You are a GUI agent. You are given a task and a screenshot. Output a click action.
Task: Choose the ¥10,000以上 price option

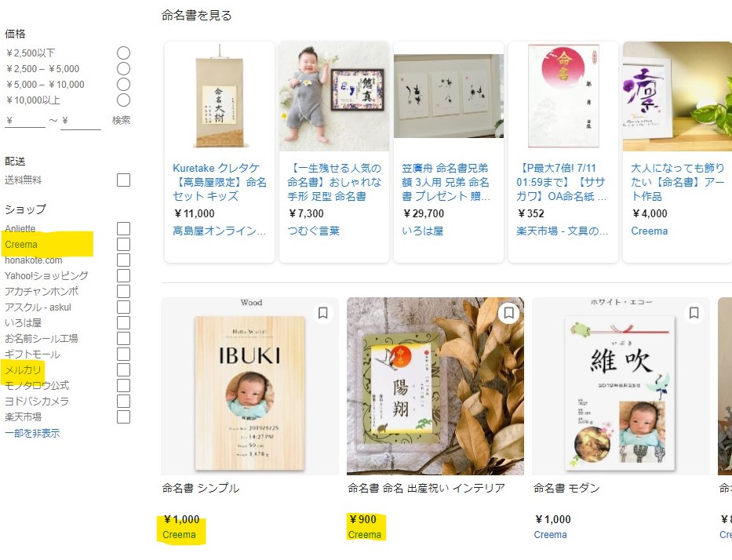(x=123, y=100)
